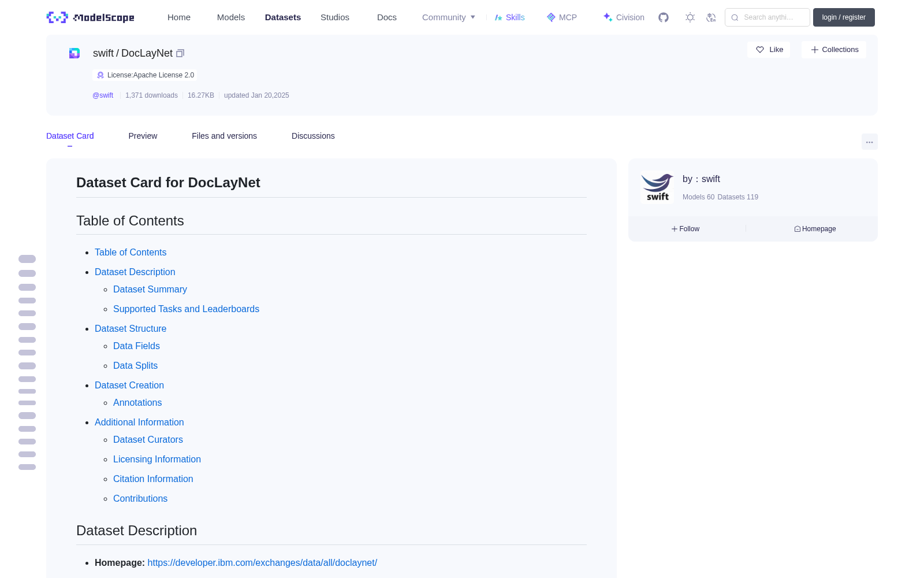Viewport: 924px width, 578px height.
Task: Open the Discussions tab
Action: [313, 136]
